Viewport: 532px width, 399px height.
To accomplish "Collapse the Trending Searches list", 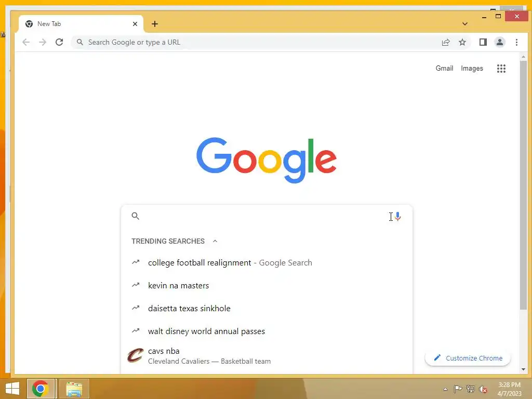I will coord(215,241).
